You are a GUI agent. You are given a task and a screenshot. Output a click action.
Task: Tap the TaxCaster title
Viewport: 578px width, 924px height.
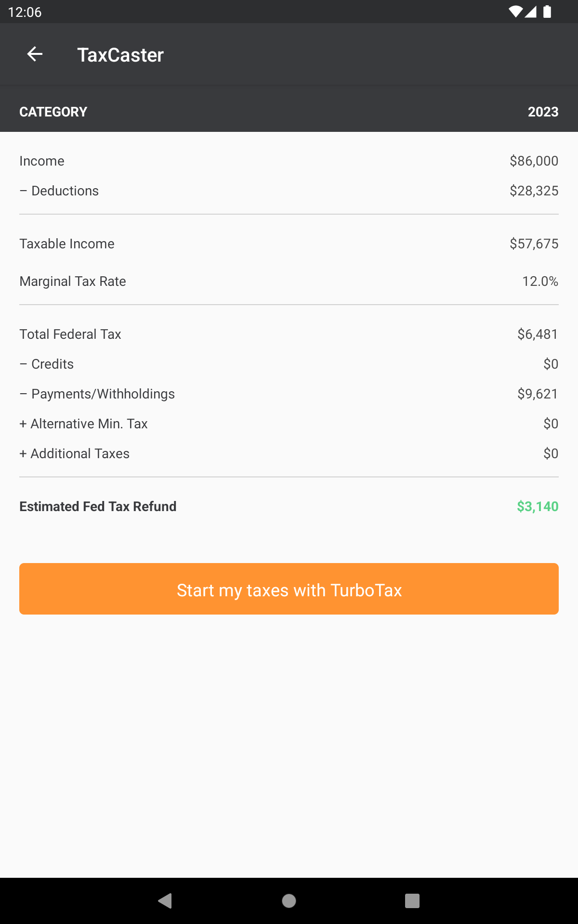pos(120,55)
